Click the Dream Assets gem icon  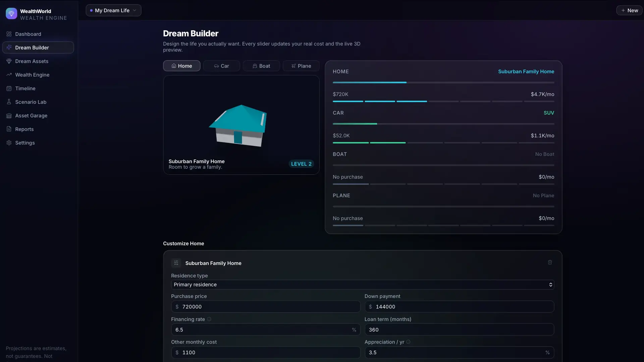click(x=9, y=61)
